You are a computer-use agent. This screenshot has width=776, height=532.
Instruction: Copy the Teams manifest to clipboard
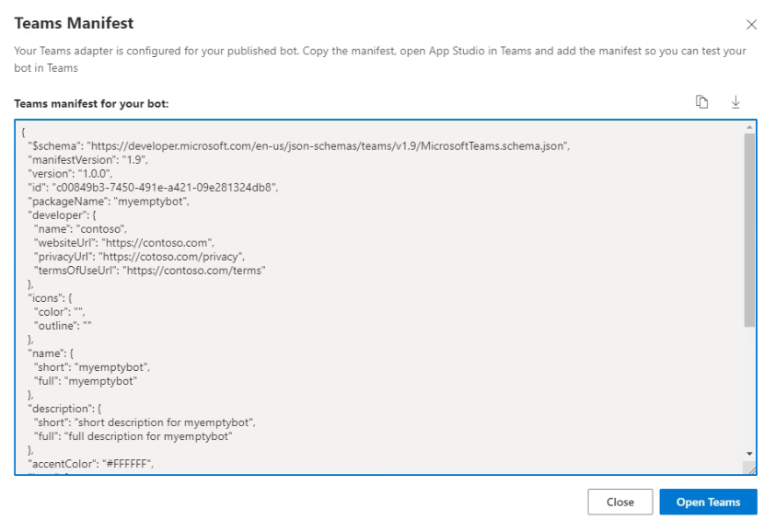[701, 102]
